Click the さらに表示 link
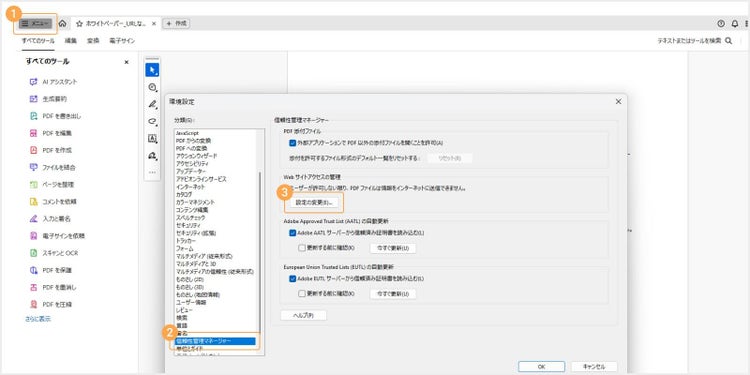 (x=38, y=319)
